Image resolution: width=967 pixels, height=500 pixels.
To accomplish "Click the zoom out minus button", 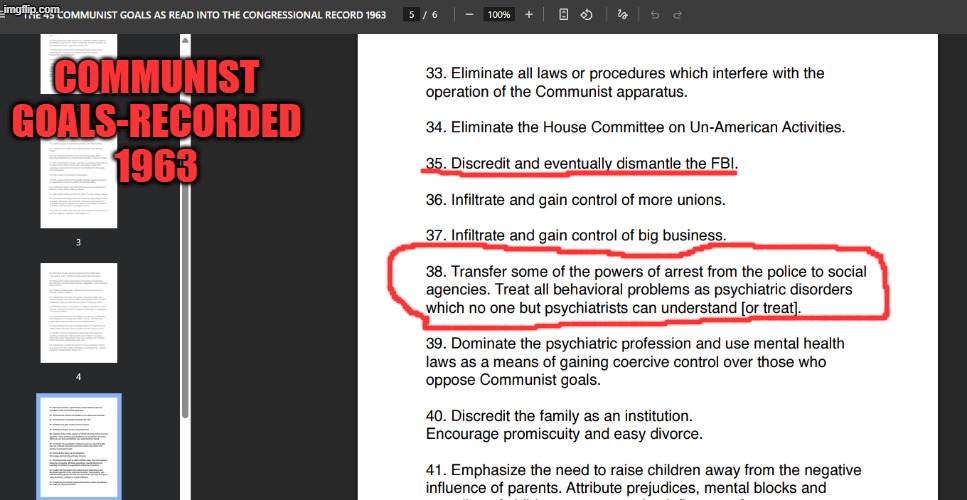I will 470,15.
